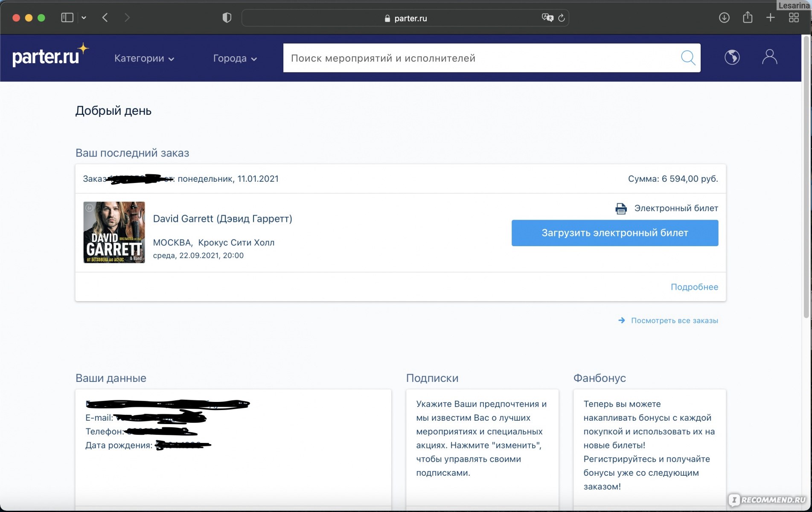This screenshot has height=512, width=812.
Task: Open the globe language selector
Action: 732,57
